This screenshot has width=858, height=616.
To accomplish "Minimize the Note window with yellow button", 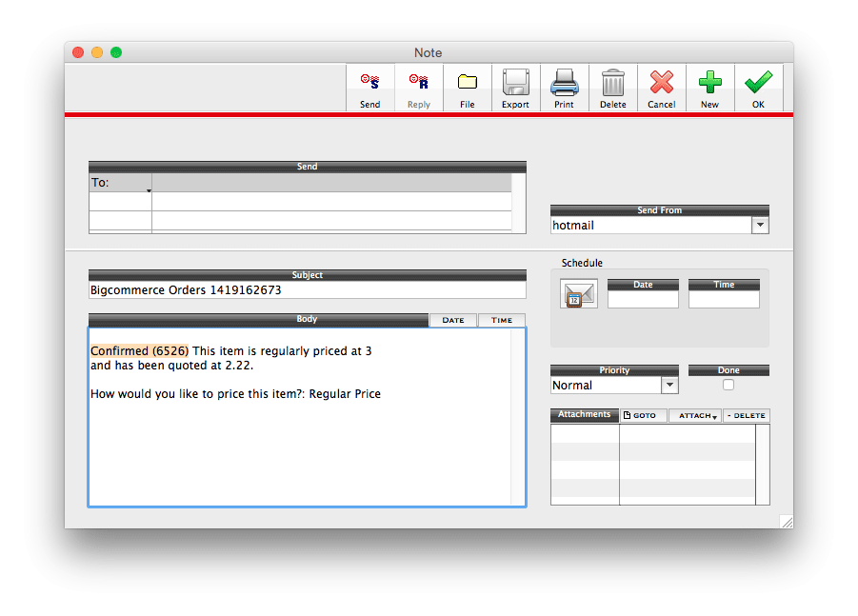I will pyautogui.click(x=97, y=52).
